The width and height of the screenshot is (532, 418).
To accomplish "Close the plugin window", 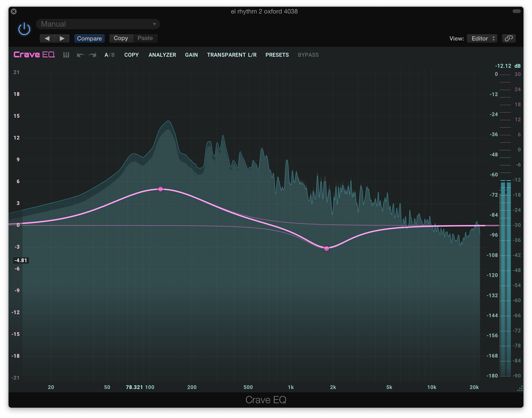I will pos(14,11).
